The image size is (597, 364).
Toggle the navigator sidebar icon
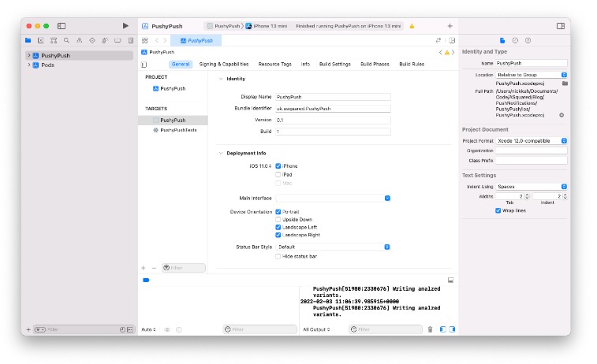(62, 26)
